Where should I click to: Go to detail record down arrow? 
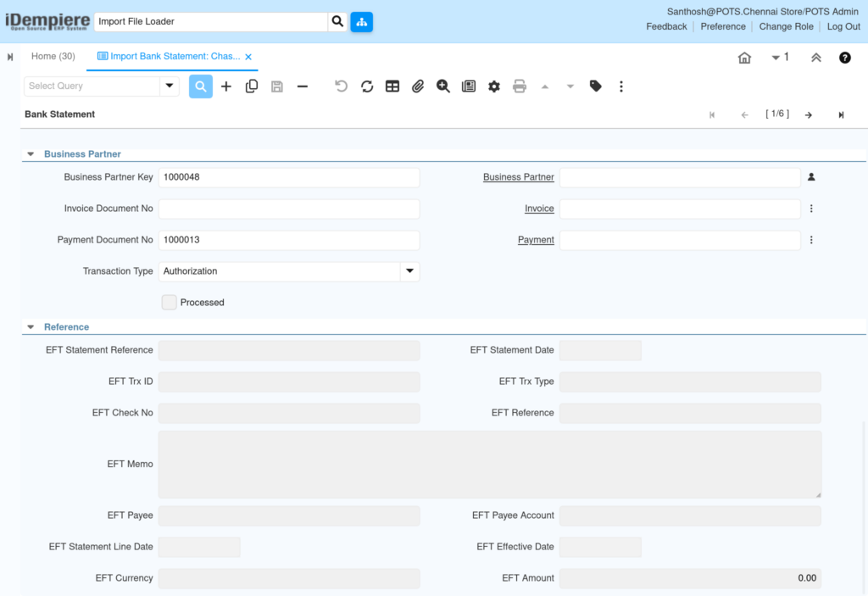coord(570,86)
